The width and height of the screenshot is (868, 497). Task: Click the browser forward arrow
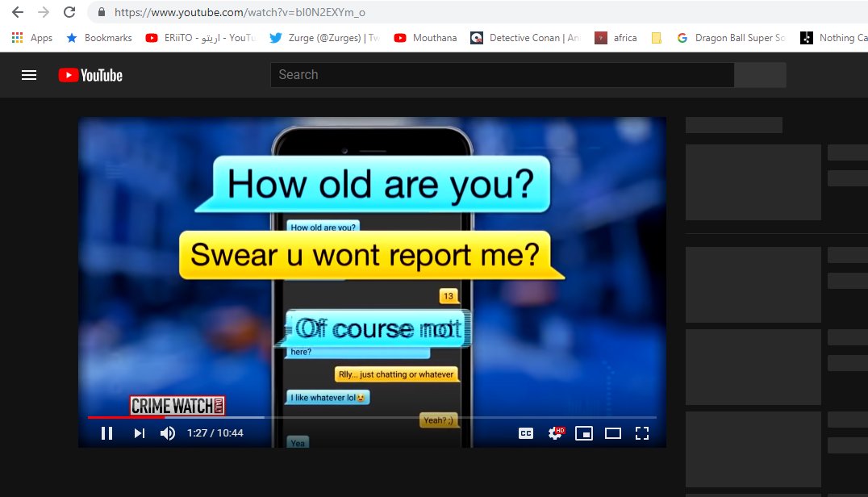(44, 12)
